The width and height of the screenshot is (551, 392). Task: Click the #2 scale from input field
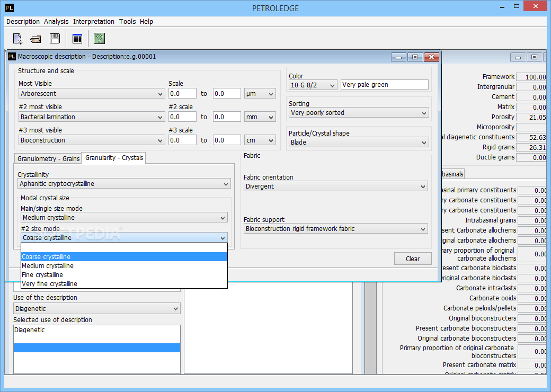point(182,117)
